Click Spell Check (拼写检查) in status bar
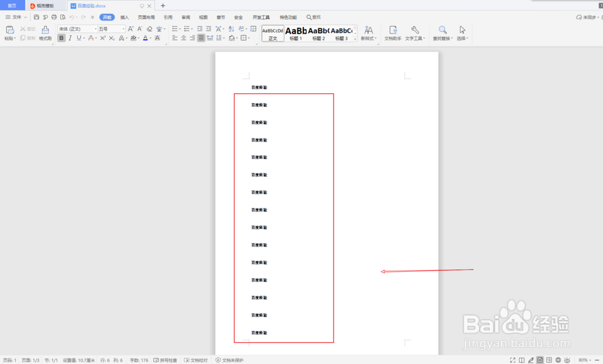The width and height of the screenshot is (603, 364). pyautogui.click(x=165, y=360)
